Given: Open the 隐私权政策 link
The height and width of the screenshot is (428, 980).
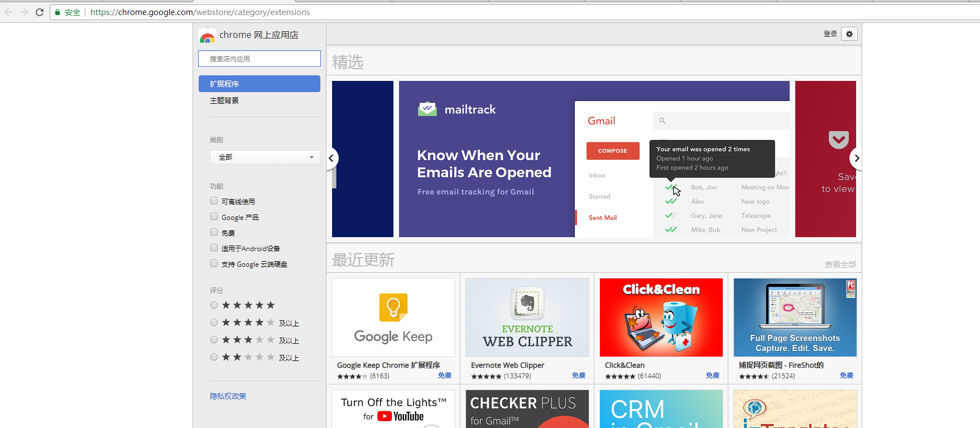Looking at the screenshot, I should [x=228, y=396].
